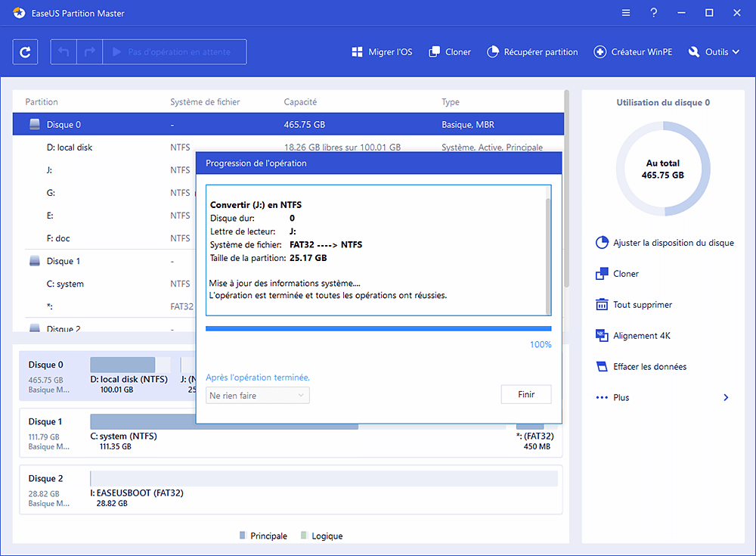This screenshot has width=756, height=556.
Task: Open the Ne rien faire dropdown
Action: pyautogui.click(x=258, y=396)
